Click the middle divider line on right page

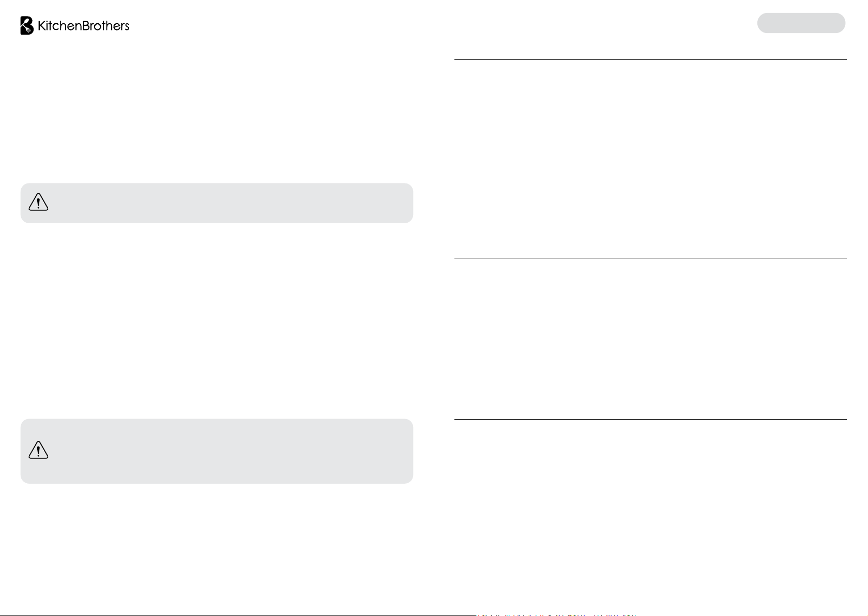point(650,258)
